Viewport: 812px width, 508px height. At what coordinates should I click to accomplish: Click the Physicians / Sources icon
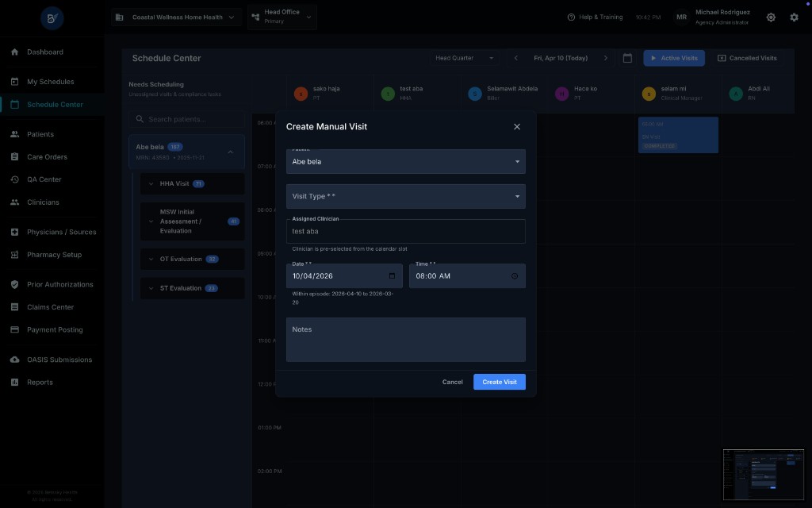(x=14, y=232)
